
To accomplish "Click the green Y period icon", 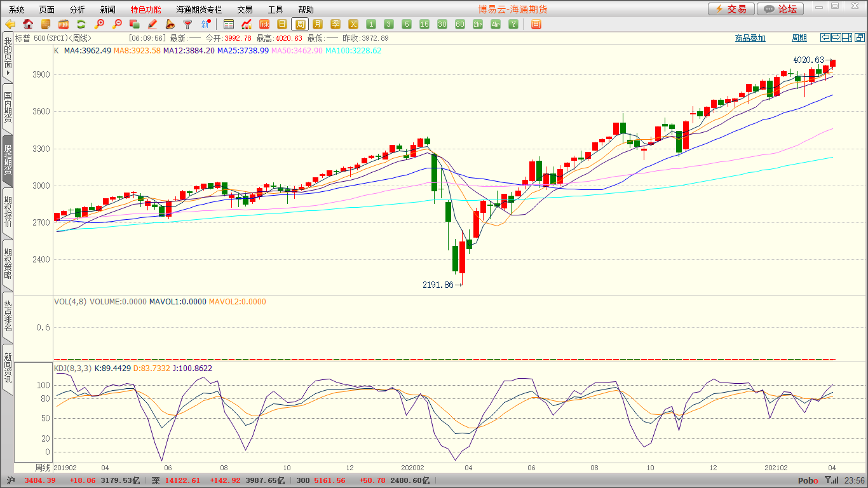I will tap(513, 24).
